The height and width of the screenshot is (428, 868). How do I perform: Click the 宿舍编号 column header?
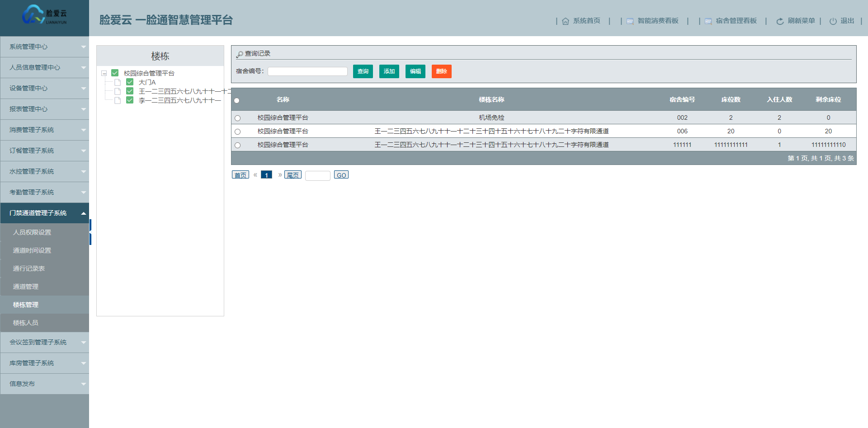[682, 99]
